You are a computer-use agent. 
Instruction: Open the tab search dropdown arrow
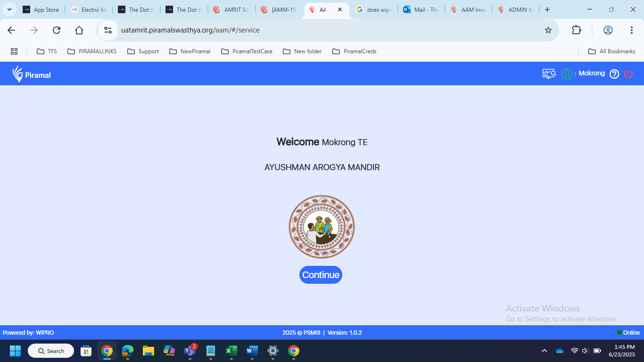pos(9,9)
